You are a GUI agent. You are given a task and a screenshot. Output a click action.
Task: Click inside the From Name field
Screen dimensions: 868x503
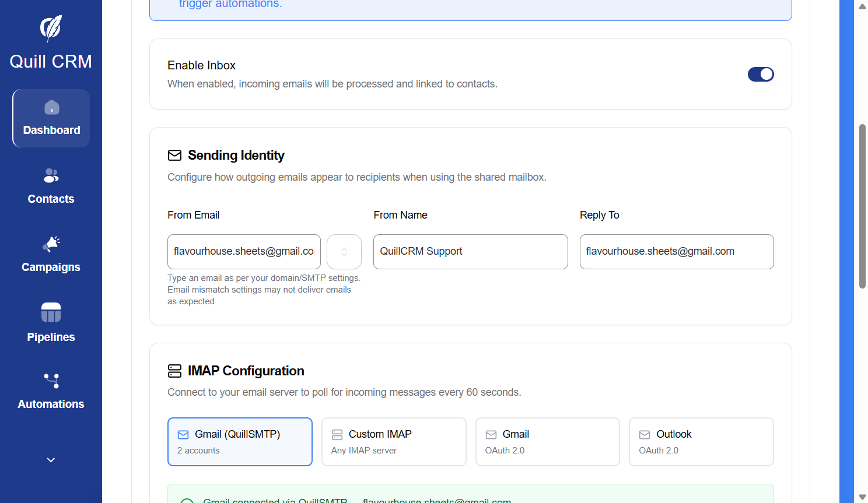click(x=470, y=251)
